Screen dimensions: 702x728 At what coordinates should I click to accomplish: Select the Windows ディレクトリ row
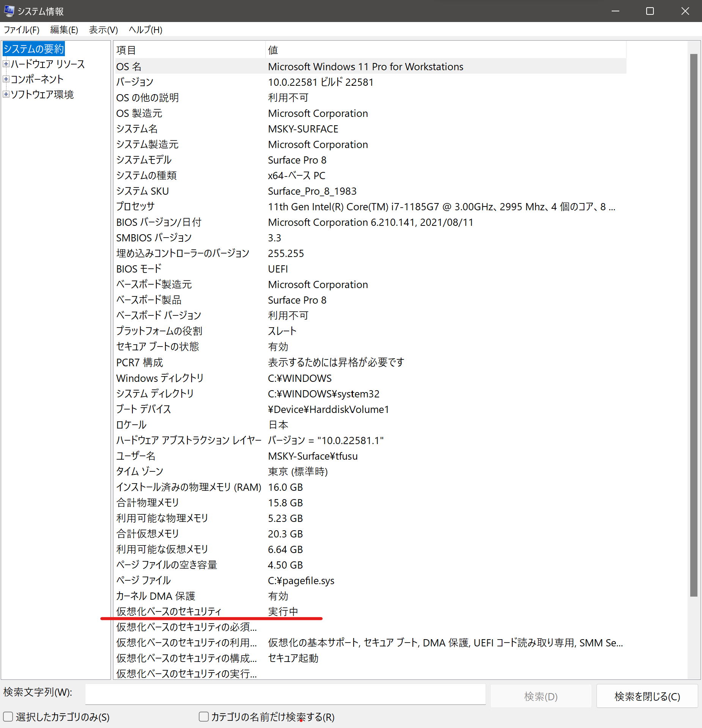[370, 378]
